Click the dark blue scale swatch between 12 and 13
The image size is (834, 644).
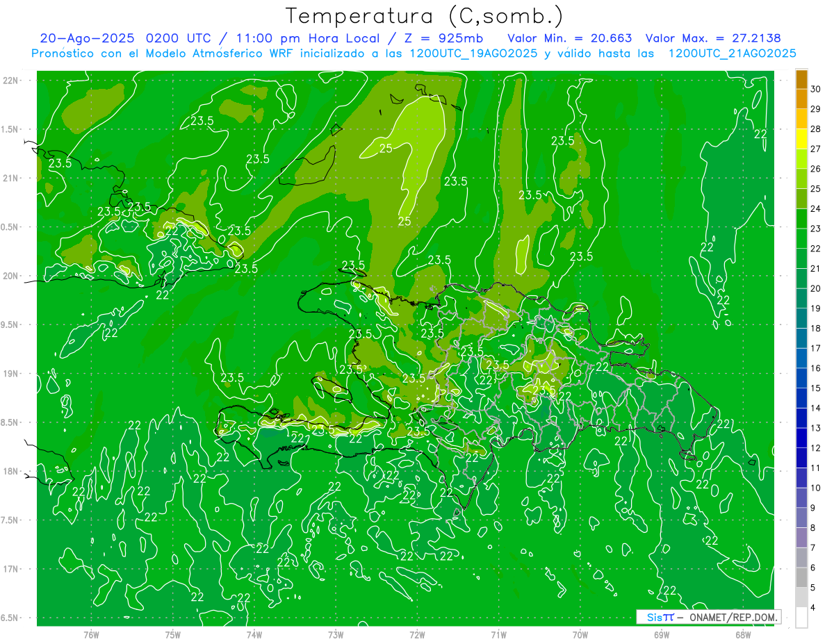point(801,438)
